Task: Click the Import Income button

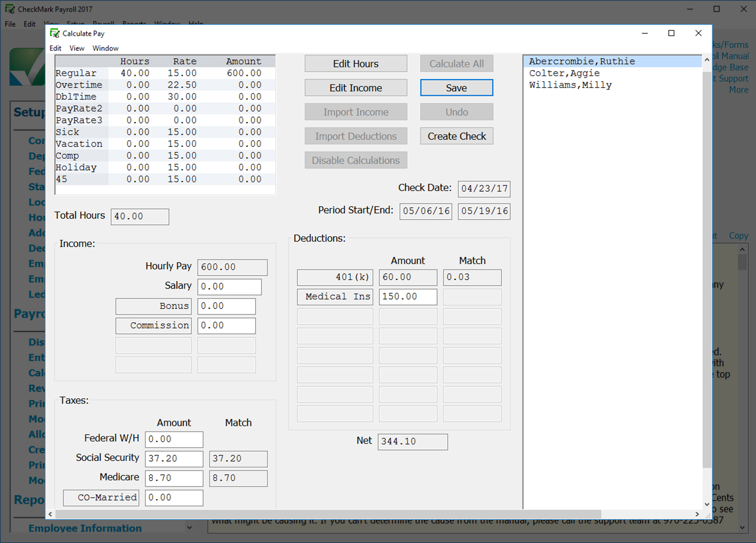Action: click(356, 112)
